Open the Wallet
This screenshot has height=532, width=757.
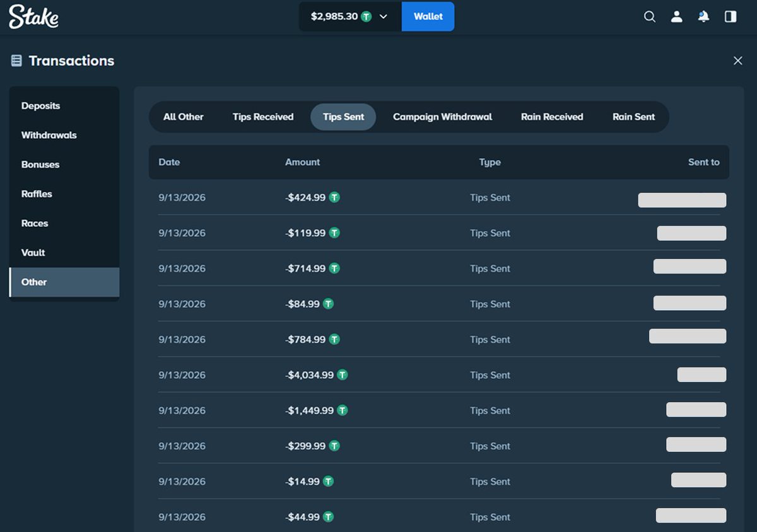tap(428, 16)
